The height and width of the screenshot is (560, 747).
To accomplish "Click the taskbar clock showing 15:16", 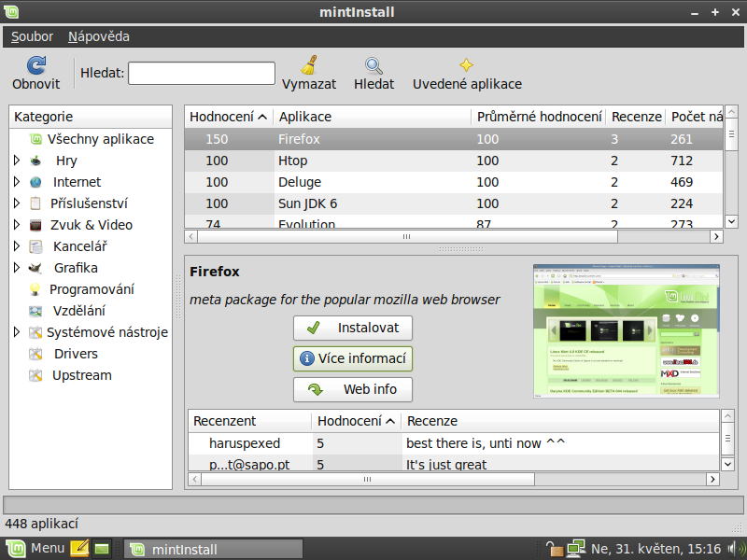I will (x=656, y=549).
